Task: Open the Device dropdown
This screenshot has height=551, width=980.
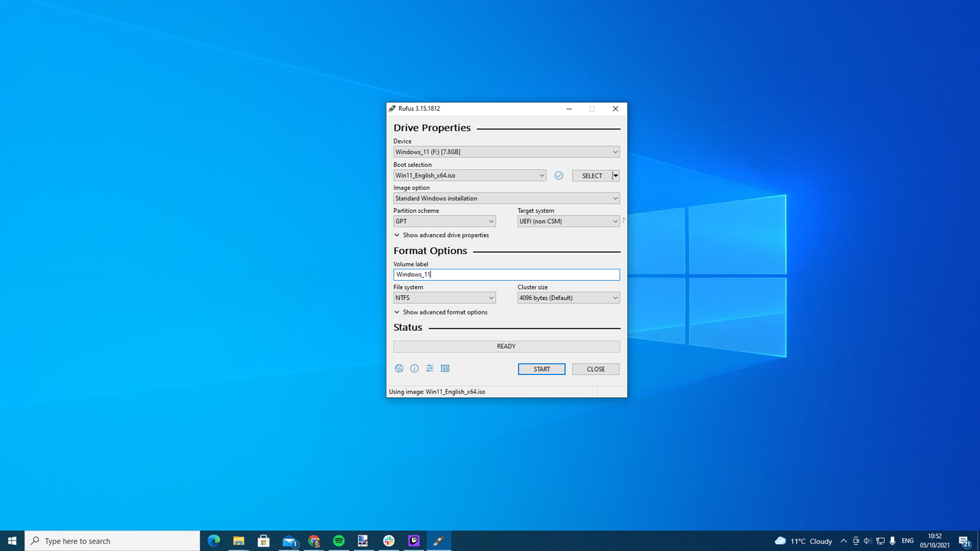Action: pyautogui.click(x=507, y=152)
